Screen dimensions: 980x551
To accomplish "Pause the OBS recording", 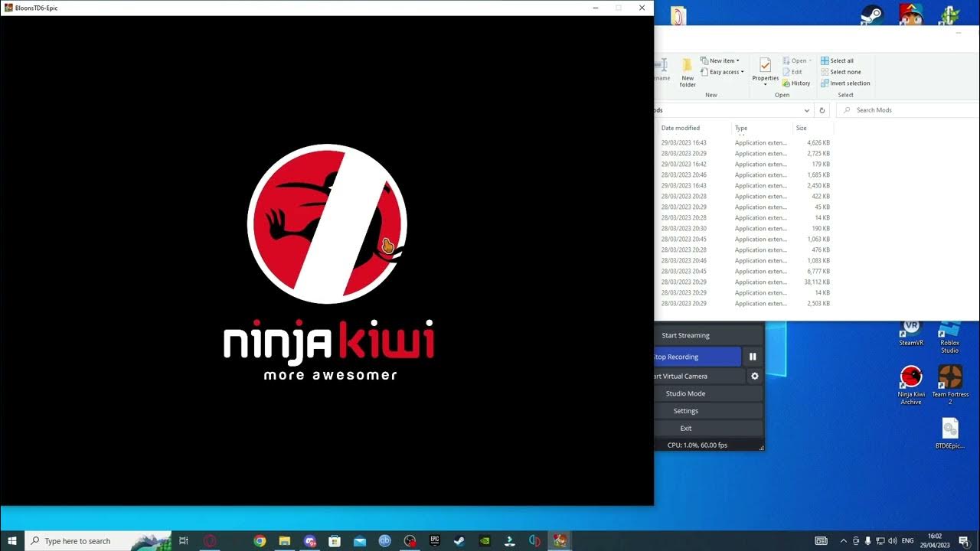I will pos(753,357).
